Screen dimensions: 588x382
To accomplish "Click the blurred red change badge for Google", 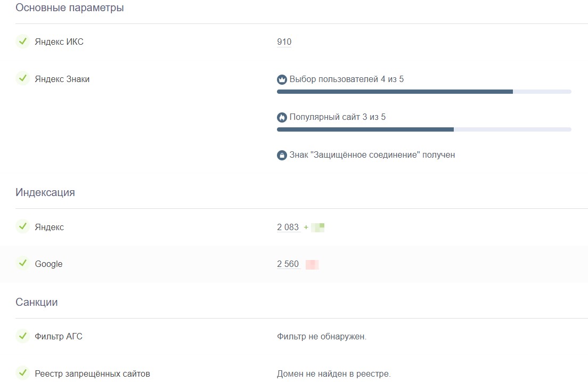I will pos(312,264).
